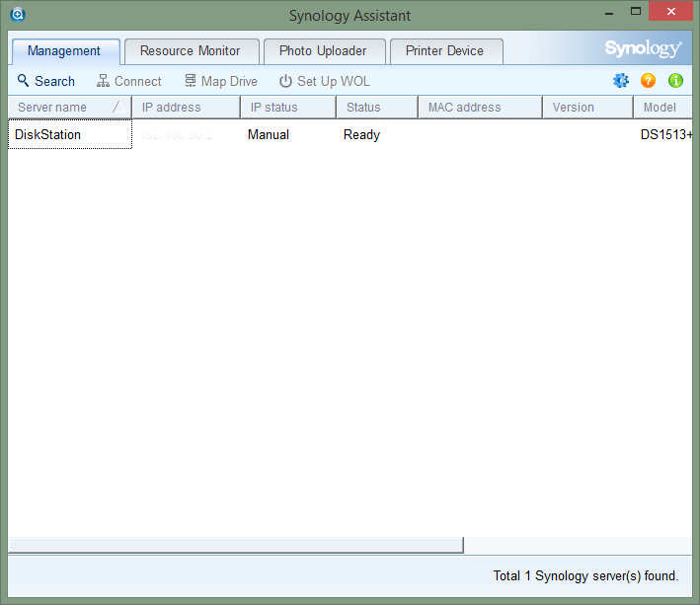Sort by the Version column header
This screenshot has height=605, width=700.
point(588,107)
